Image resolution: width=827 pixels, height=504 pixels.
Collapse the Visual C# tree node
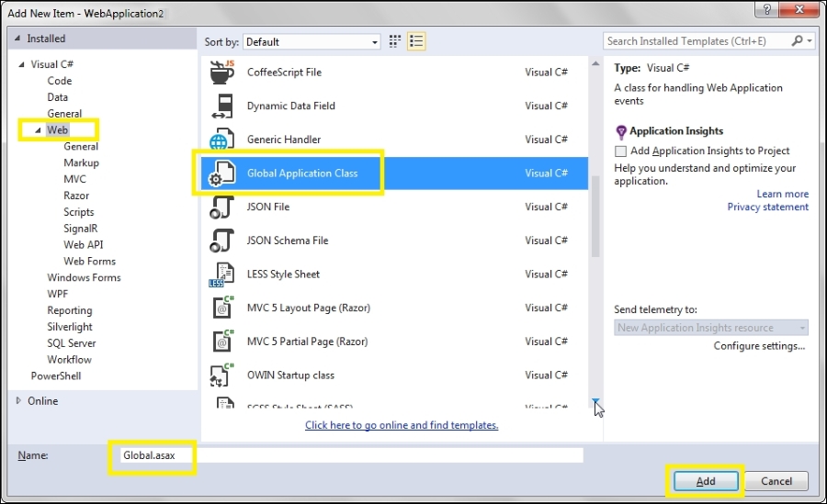pyautogui.click(x=22, y=64)
